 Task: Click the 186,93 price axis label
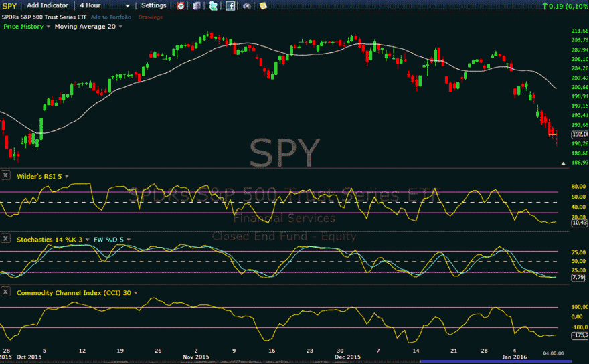click(580, 163)
